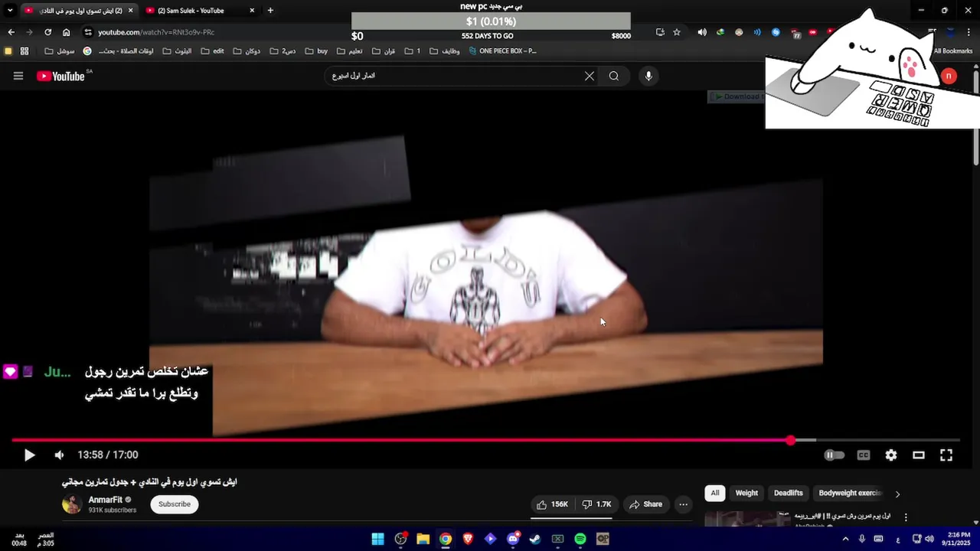
Task: Go to browser home page
Action: tap(66, 32)
